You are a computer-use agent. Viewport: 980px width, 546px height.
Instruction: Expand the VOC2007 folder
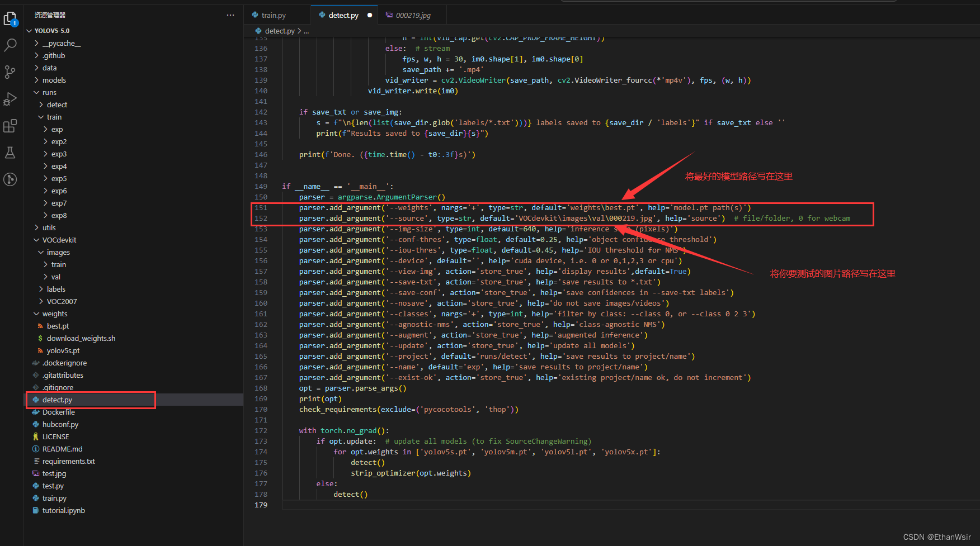(41, 301)
